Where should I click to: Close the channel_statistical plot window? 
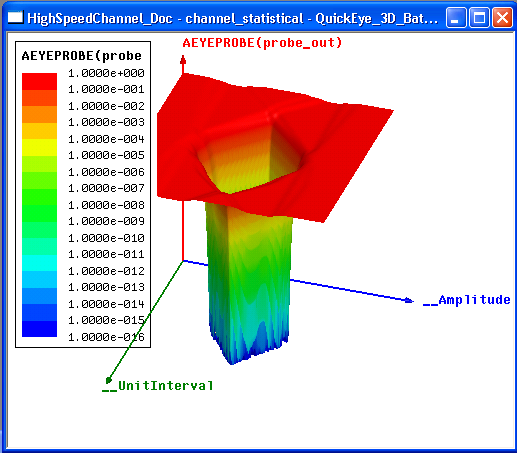pos(502,18)
